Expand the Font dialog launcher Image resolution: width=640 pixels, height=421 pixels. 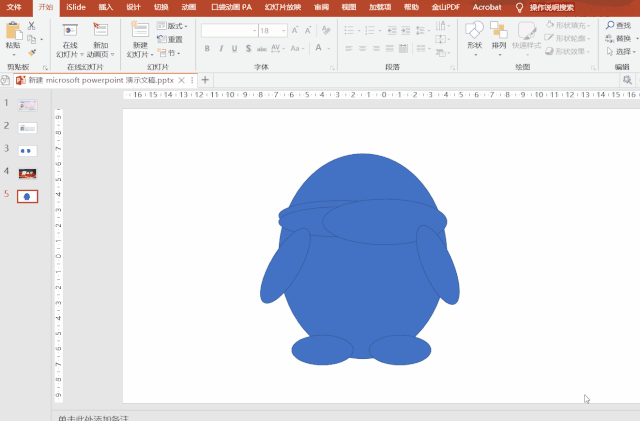point(332,68)
